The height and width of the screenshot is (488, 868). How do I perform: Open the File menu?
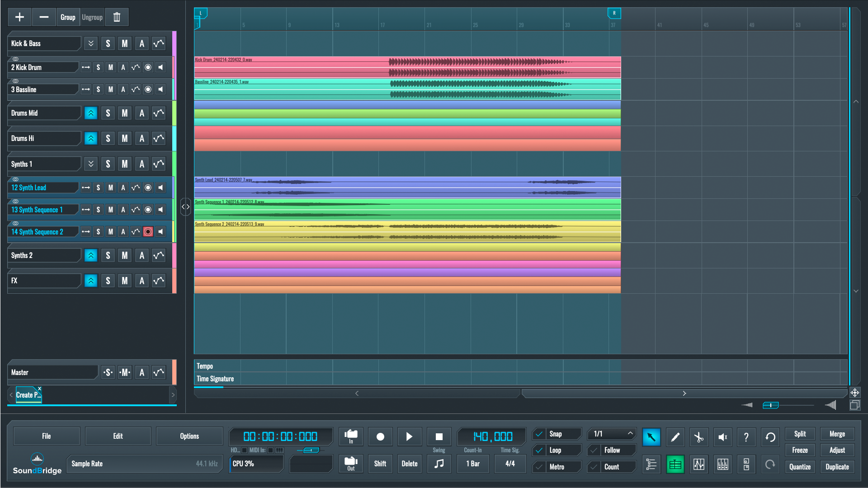click(46, 436)
